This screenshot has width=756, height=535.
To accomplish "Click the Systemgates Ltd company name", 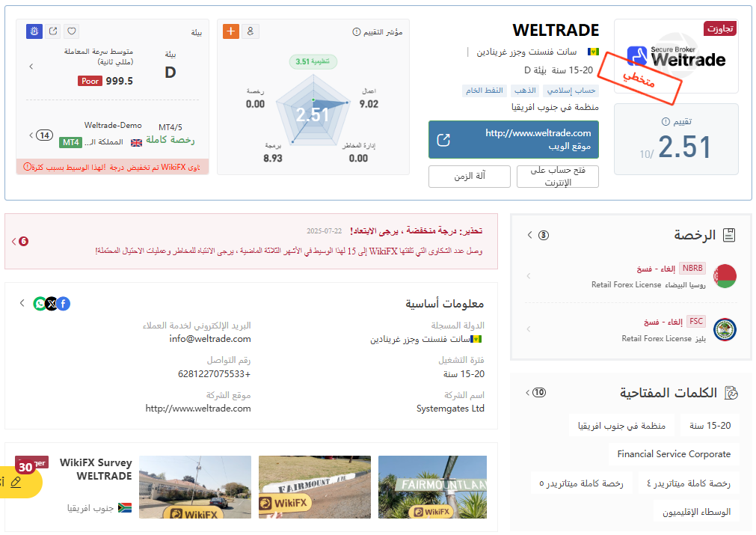I will point(450,409).
